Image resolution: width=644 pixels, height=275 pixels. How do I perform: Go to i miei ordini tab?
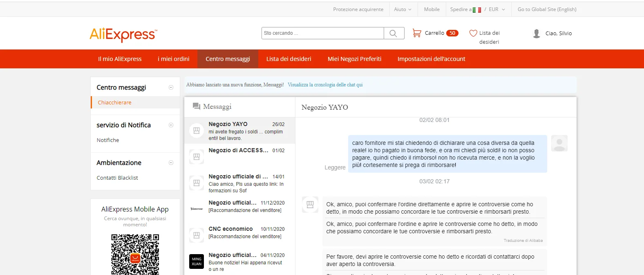[x=174, y=59]
